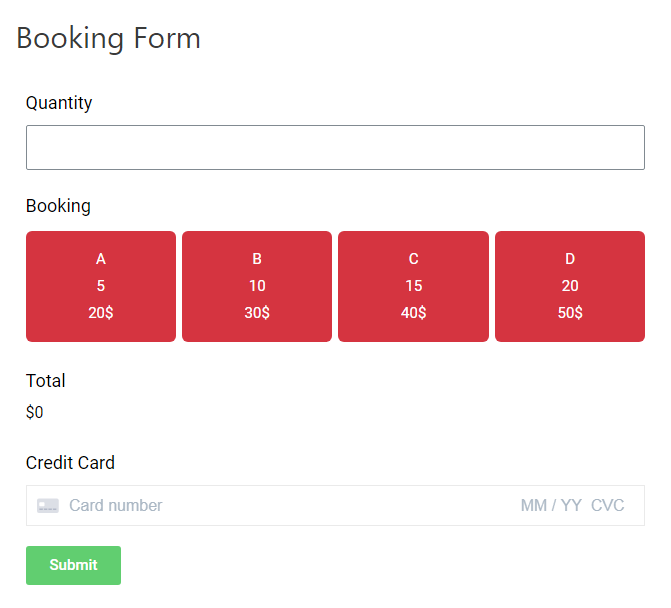
Task: Click the 50$ price on option D
Action: point(570,313)
